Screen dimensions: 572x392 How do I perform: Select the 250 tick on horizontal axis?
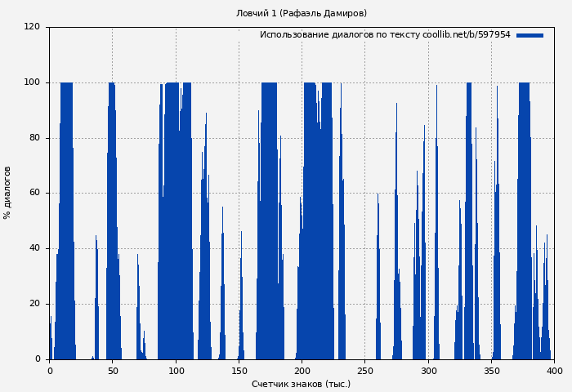click(x=365, y=370)
